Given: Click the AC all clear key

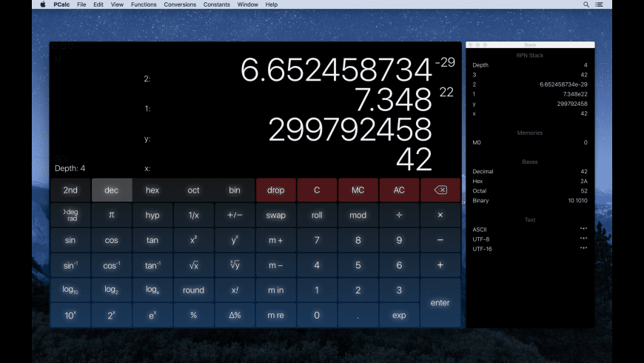Looking at the screenshot, I should pos(399,190).
